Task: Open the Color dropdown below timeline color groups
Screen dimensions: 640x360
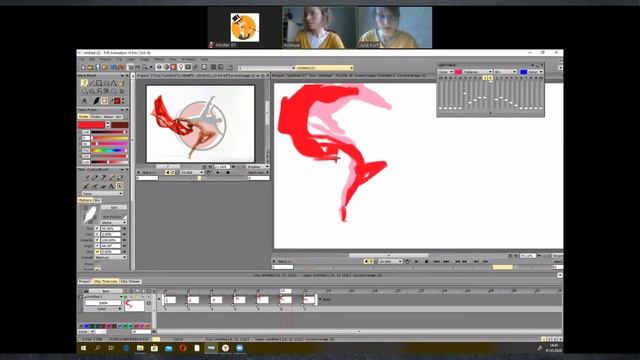Action: point(87,331)
